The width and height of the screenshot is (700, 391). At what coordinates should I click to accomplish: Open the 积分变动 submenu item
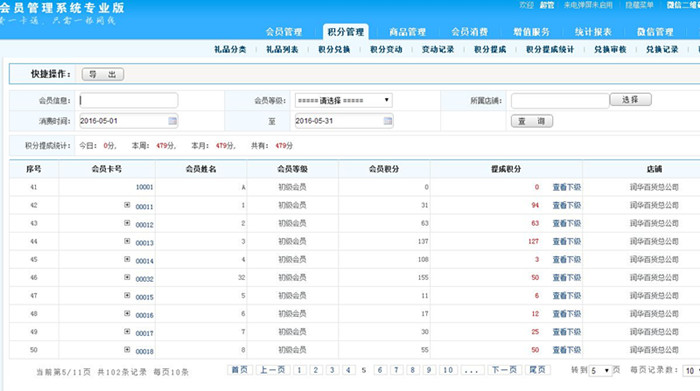(386, 50)
